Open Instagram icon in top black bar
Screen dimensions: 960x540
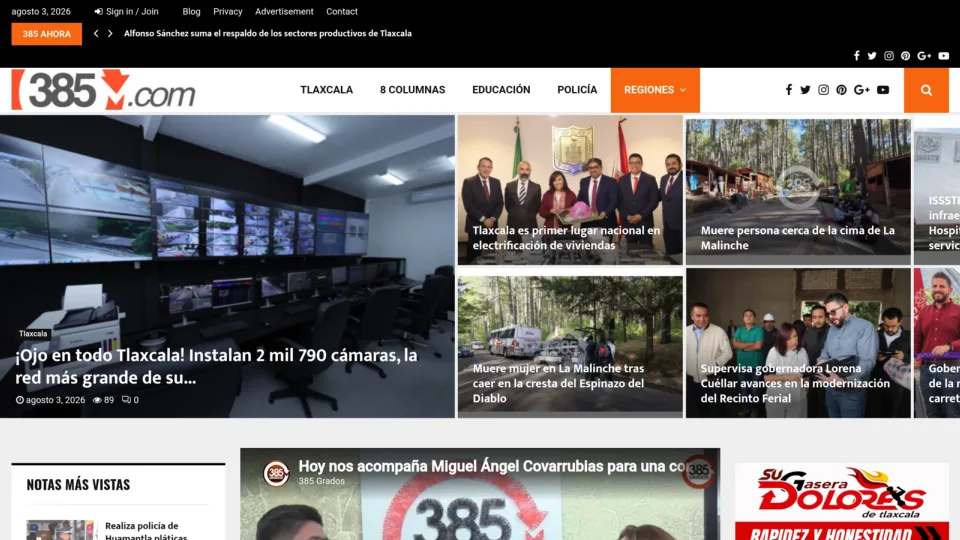pos(888,56)
